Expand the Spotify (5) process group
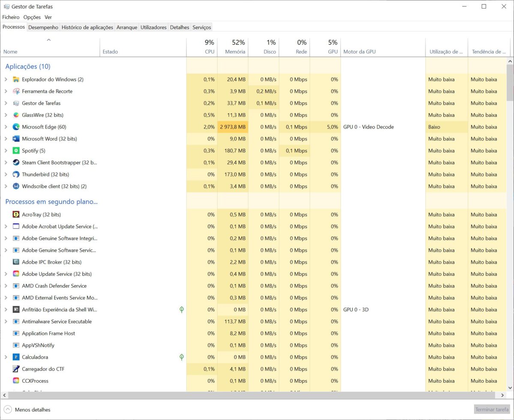Image resolution: width=514 pixels, height=420 pixels. click(x=6, y=151)
